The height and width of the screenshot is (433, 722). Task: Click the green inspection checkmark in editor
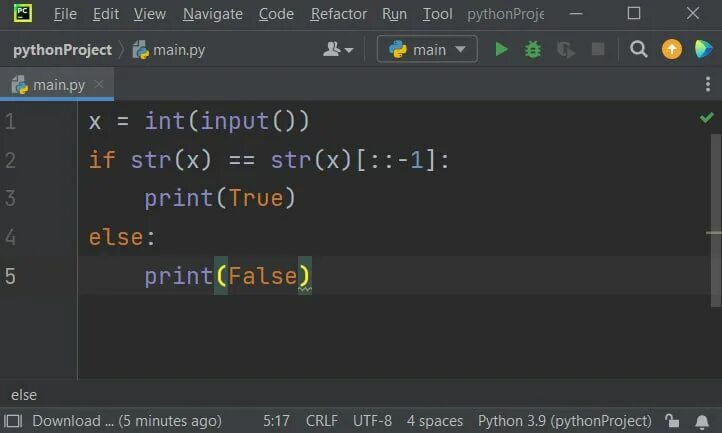click(x=706, y=118)
